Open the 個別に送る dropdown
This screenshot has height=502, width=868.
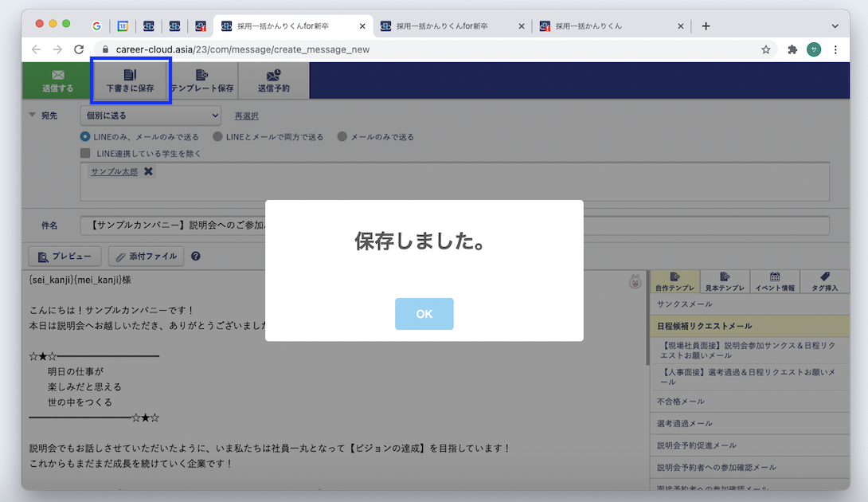[x=151, y=115]
